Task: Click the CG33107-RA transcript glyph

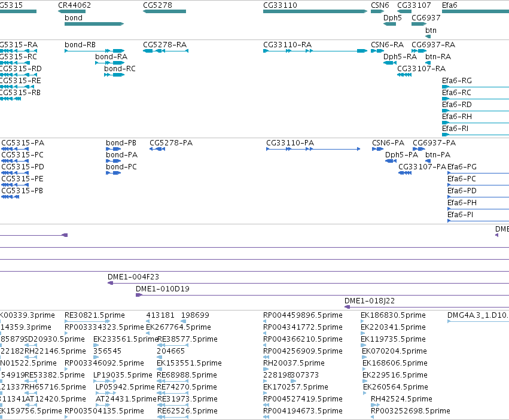Action: click(x=404, y=75)
